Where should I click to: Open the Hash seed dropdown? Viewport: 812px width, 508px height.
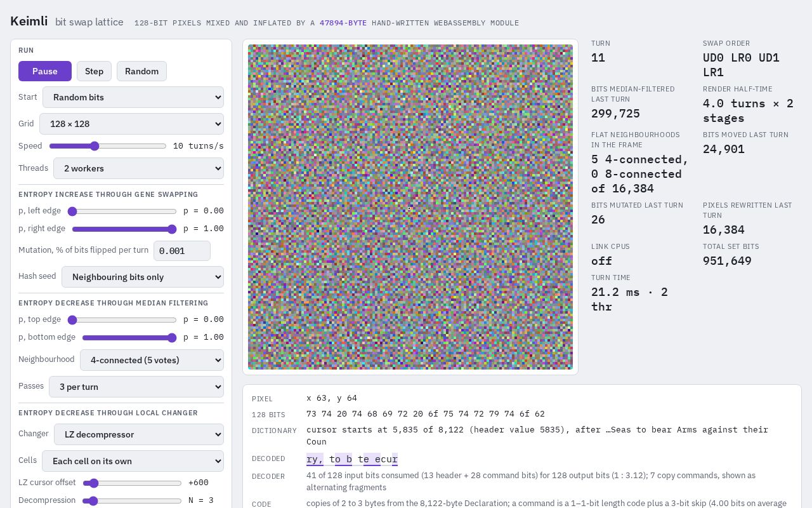pyautogui.click(x=143, y=277)
